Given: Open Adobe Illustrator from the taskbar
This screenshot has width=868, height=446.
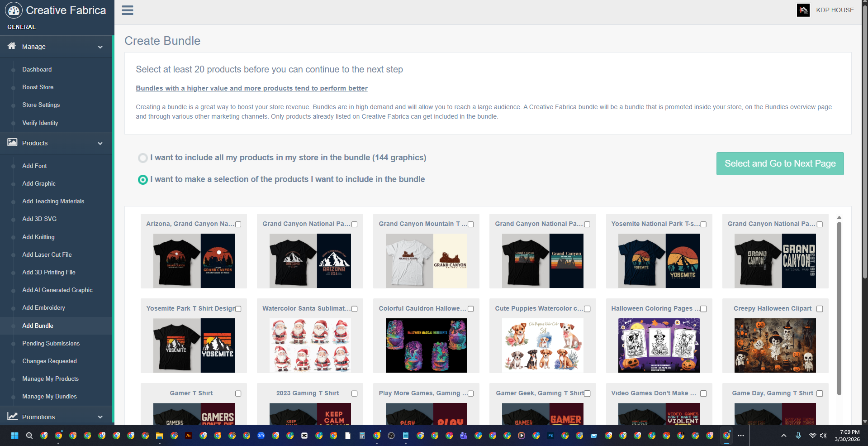Looking at the screenshot, I should [x=189, y=436].
